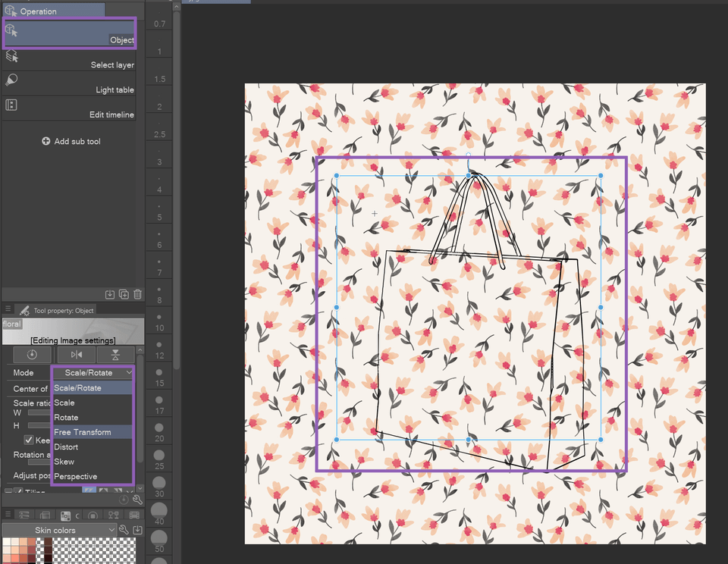This screenshot has width=728, height=564.
Task: Click the horizontal flip icon in Tool property
Action: (77, 354)
